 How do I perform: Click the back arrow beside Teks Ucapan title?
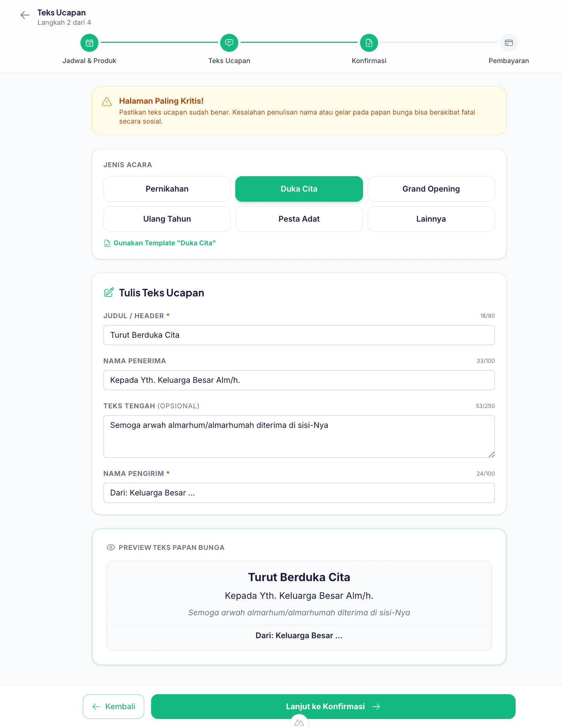point(25,15)
